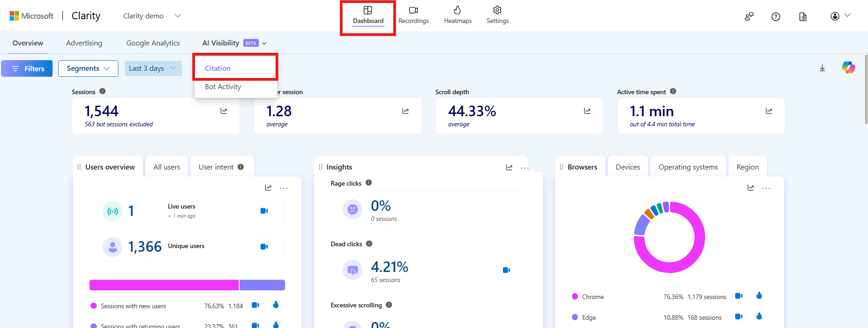Show info about Dead clicks
868x328 pixels.
[x=369, y=244]
